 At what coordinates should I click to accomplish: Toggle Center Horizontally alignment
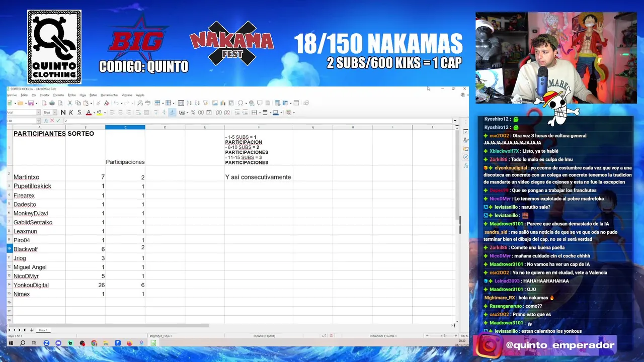click(x=120, y=112)
